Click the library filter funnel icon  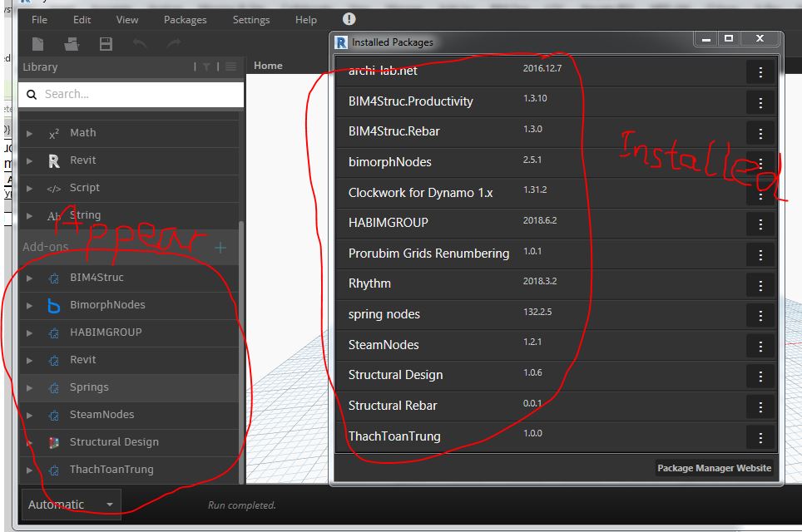click(x=206, y=67)
